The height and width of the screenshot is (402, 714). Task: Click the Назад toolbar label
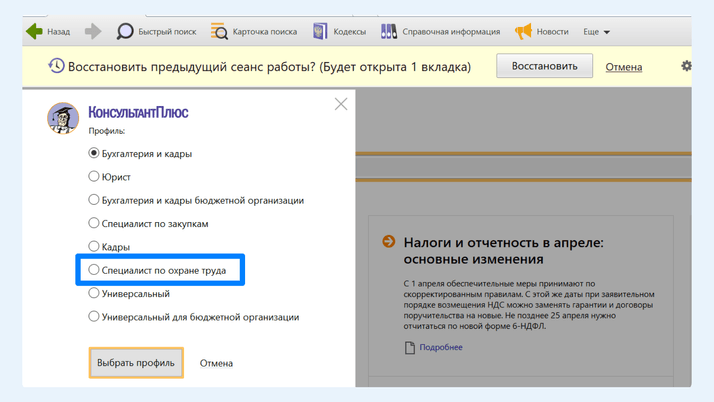click(x=59, y=32)
